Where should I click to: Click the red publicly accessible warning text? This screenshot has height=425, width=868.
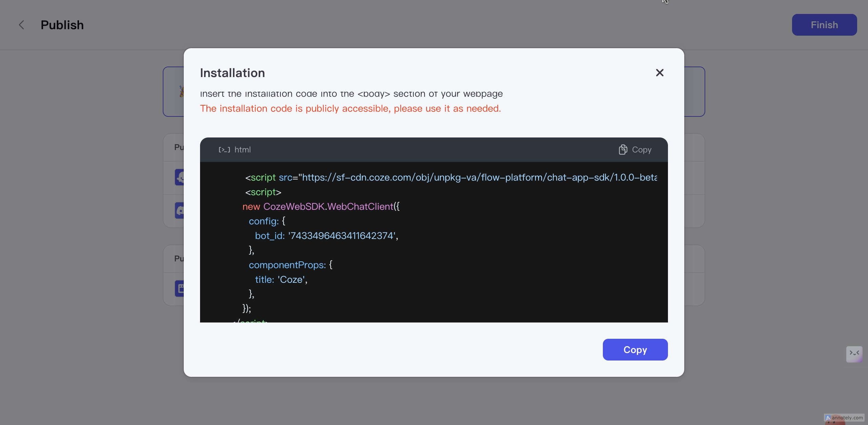click(x=350, y=109)
